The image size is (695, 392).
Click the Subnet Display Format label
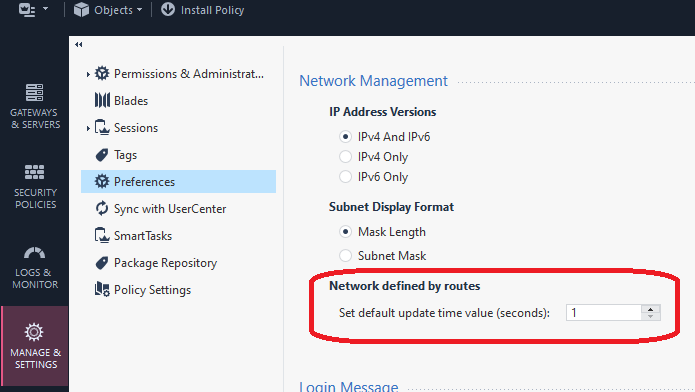tap(391, 207)
